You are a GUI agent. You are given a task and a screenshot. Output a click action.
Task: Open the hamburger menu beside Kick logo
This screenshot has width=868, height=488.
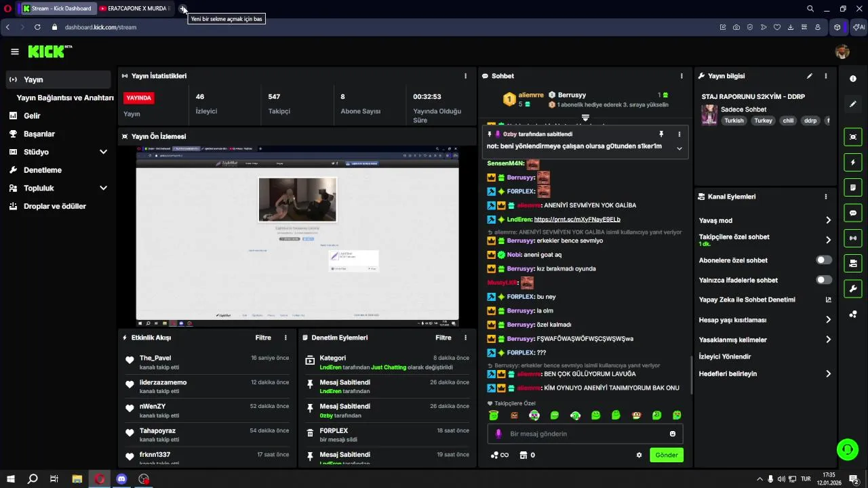[14, 52]
